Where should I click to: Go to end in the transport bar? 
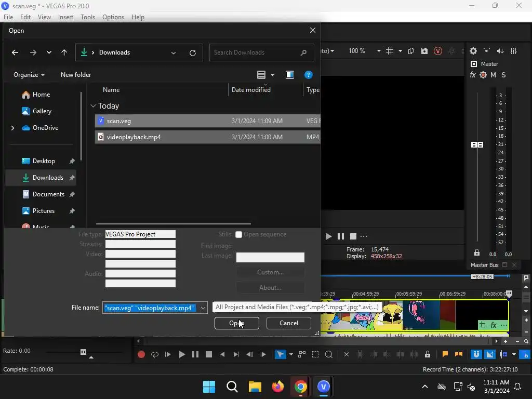tap(236, 354)
